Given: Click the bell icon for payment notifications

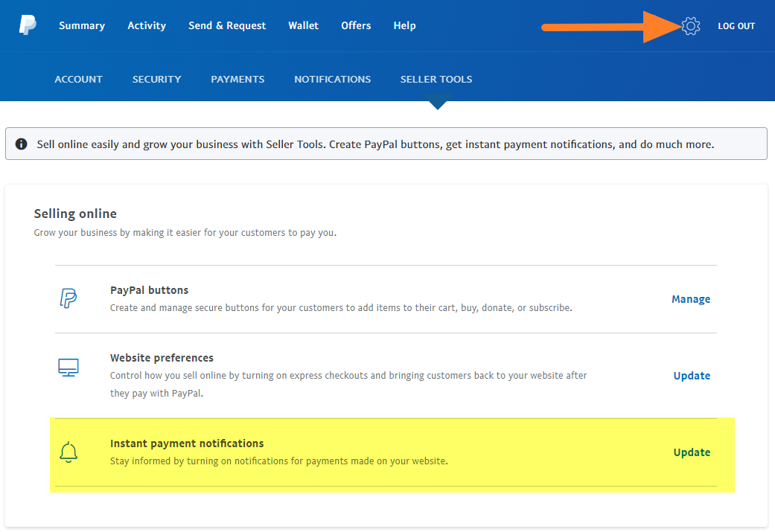Looking at the screenshot, I should click(x=68, y=452).
